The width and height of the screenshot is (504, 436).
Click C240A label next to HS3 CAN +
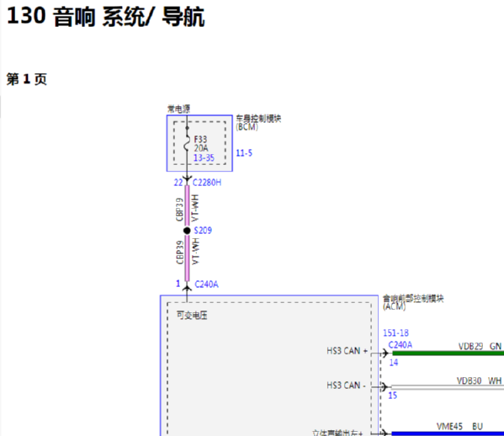[x=401, y=345]
